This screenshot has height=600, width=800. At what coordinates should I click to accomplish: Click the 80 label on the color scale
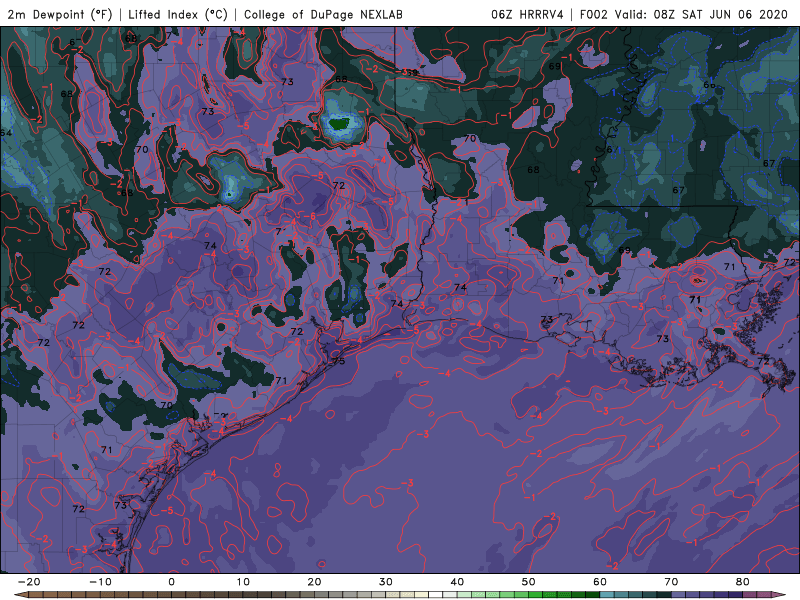coord(743,582)
